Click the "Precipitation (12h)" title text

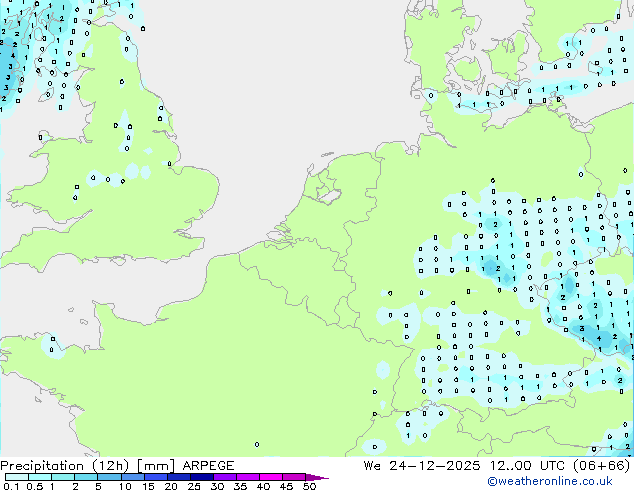pos(65,466)
